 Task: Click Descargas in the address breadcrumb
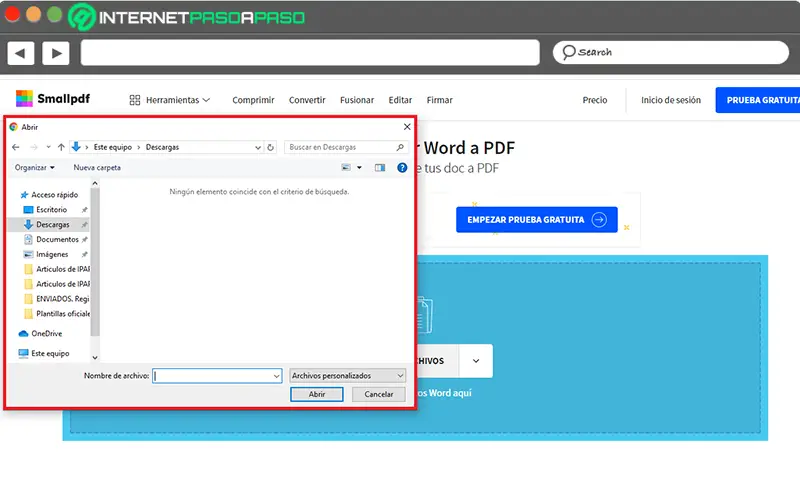click(162, 147)
